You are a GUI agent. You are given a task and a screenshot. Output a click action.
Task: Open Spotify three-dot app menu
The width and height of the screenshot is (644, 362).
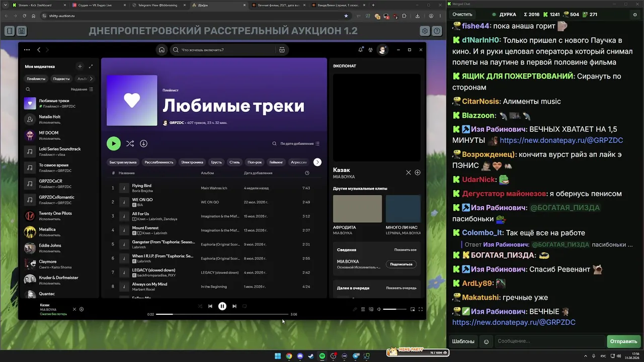coord(27,50)
